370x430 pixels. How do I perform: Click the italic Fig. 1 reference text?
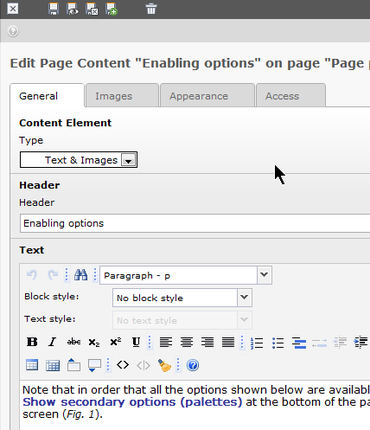(80, 414)
